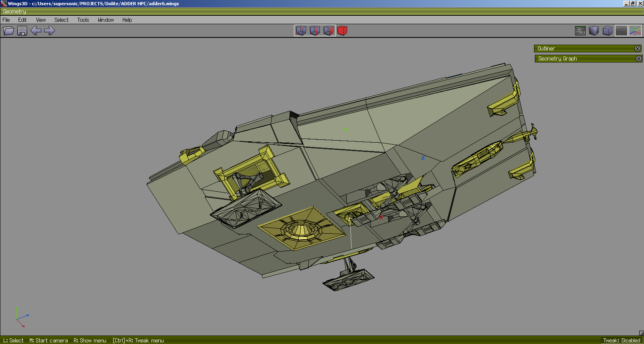Undo with the left arrow icon
644x344 pixels.
tap(36, 31)
